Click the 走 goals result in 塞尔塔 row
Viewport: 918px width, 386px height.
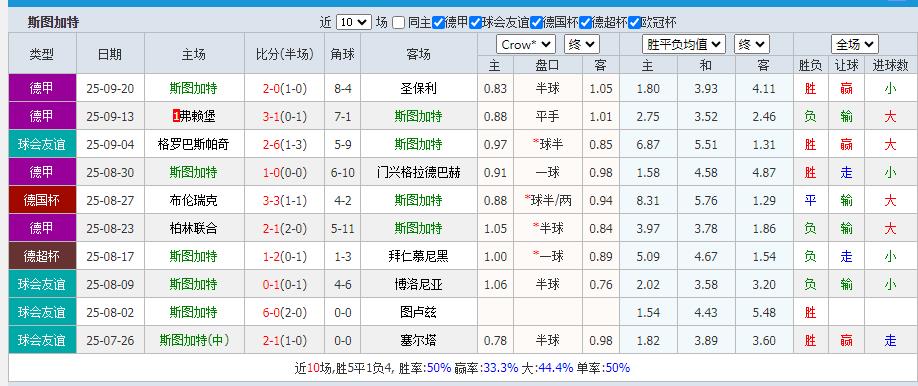[x=890, y=340]
